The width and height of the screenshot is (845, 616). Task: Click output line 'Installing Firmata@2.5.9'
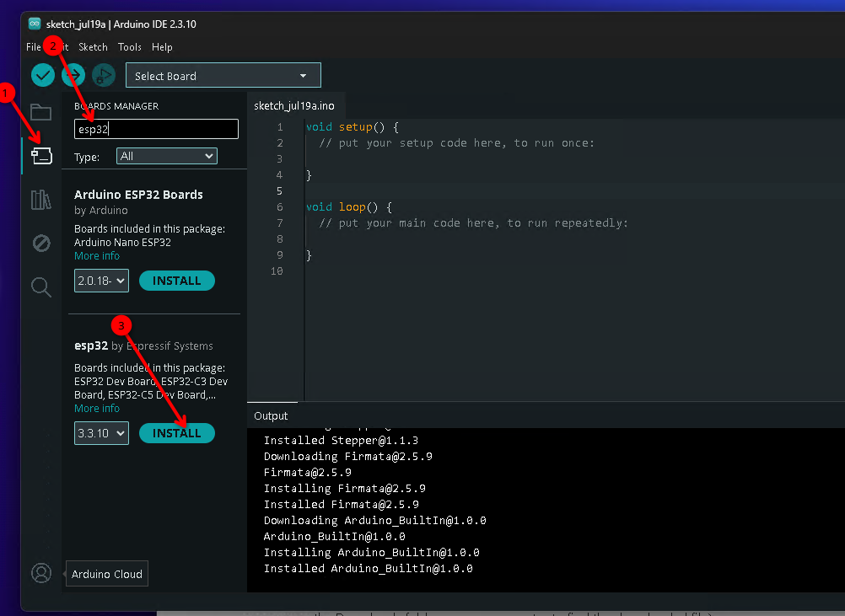(345, 489)
